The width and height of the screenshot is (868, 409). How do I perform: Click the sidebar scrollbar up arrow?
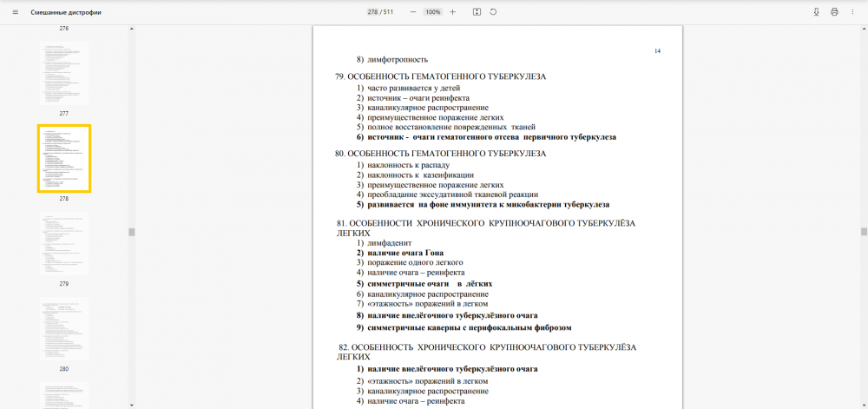coord(132,29)
